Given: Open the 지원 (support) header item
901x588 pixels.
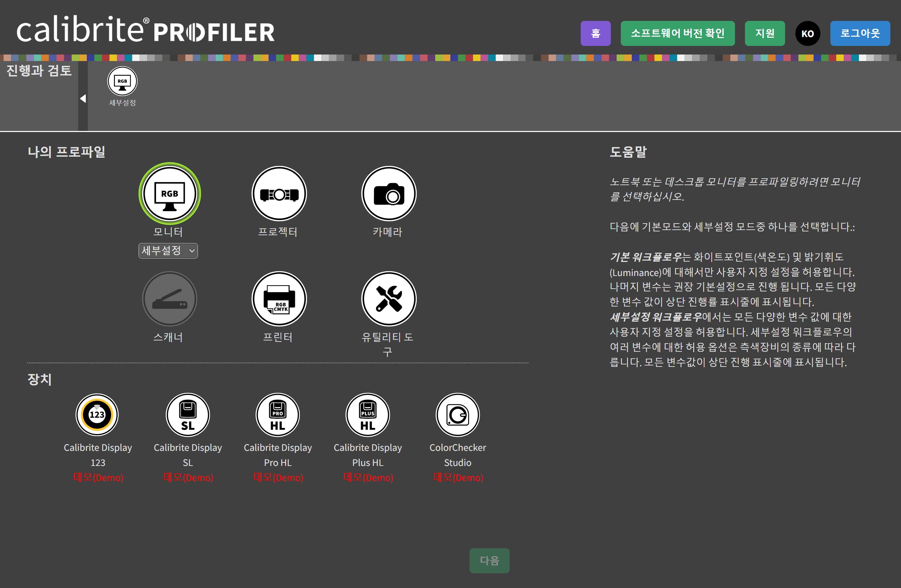Looking at the screenshot, I should 765,33.
